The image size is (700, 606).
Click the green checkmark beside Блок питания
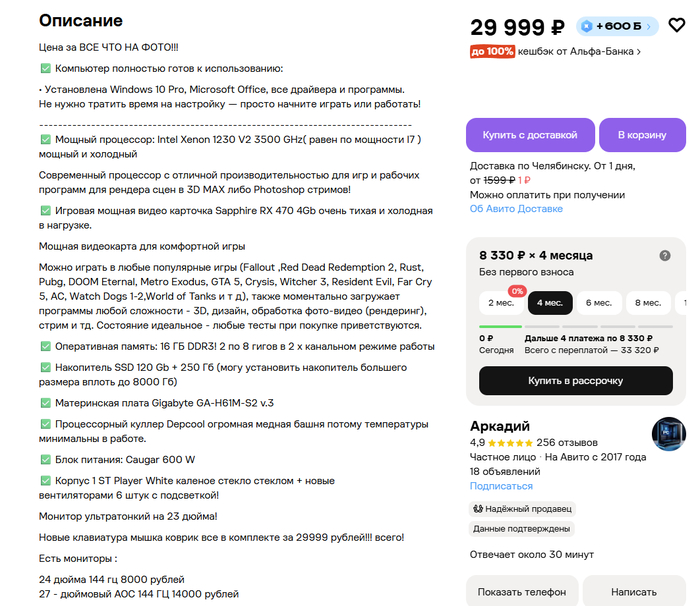(x=46, y=460)
